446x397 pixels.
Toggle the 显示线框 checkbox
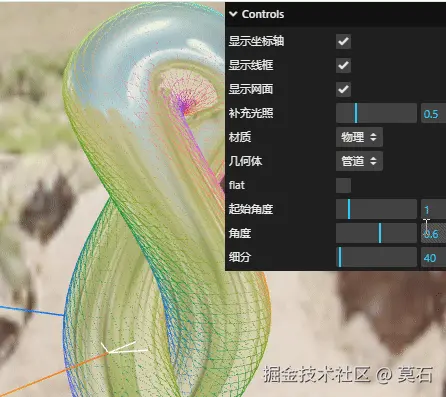pos(343,65)
